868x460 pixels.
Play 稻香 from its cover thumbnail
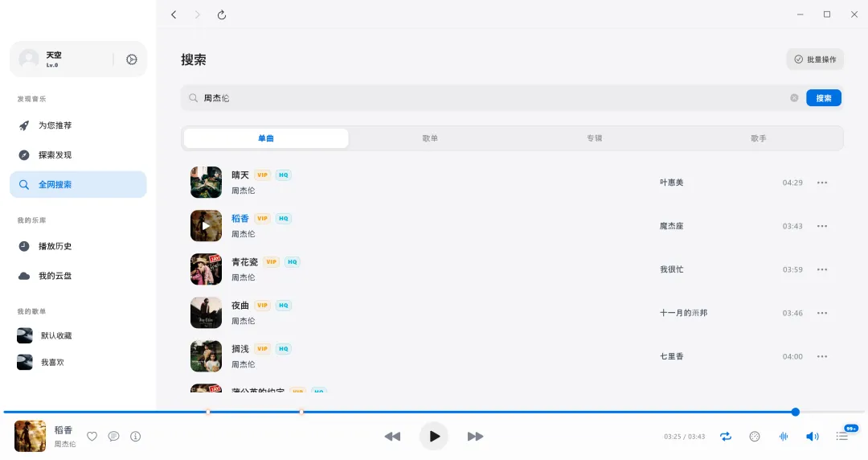(206, 225)
